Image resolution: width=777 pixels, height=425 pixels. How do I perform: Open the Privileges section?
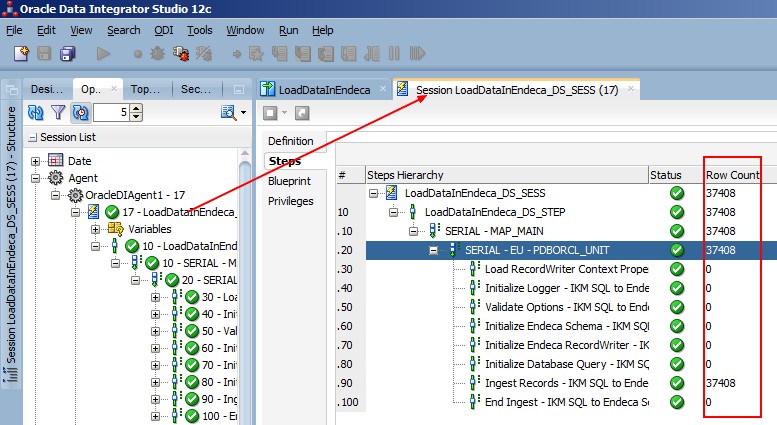(x=290, y=201)
